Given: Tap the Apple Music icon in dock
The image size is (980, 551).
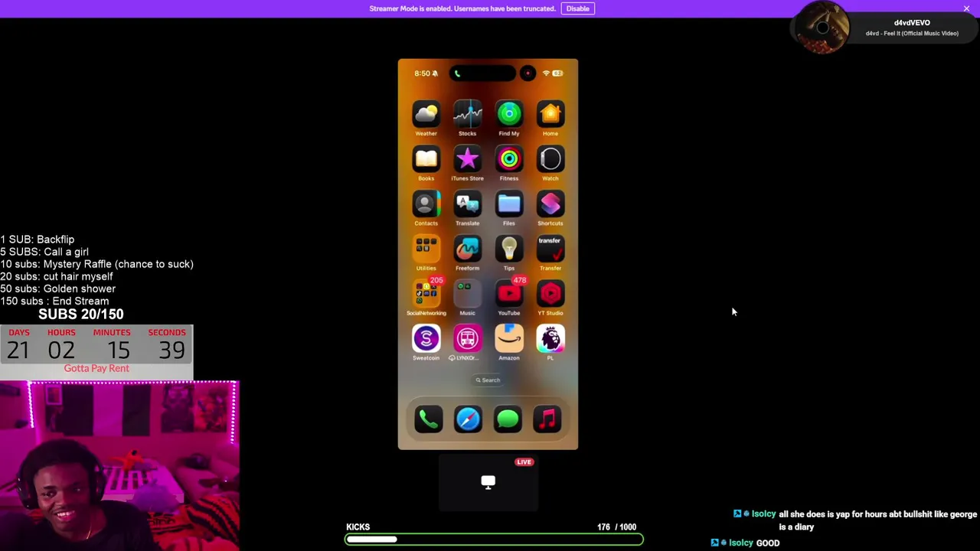Looking at the screenshot, I should tap(547, 419).
